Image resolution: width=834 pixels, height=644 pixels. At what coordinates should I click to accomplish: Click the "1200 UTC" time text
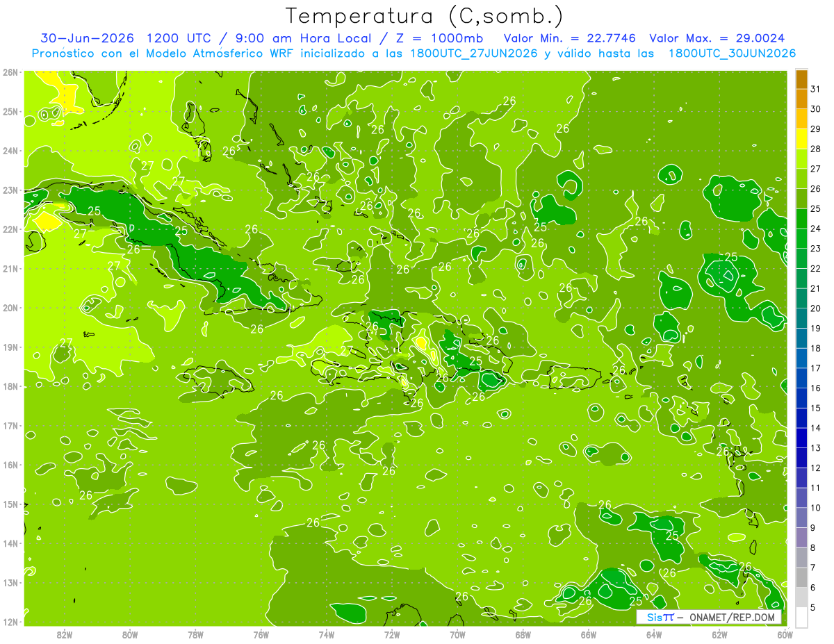(x=177, y=38)
